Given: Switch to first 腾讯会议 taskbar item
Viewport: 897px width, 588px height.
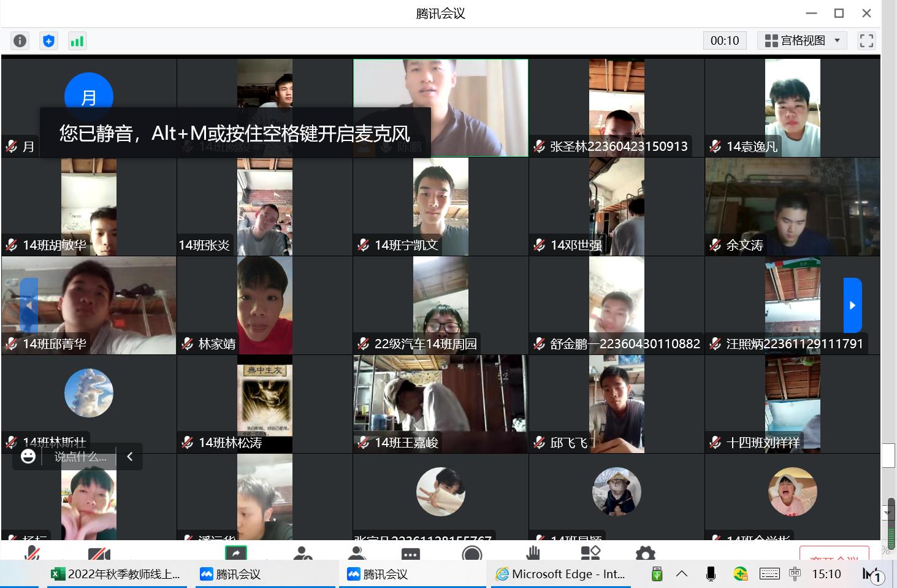Looking at the screenshot, I should pos(265,574).
